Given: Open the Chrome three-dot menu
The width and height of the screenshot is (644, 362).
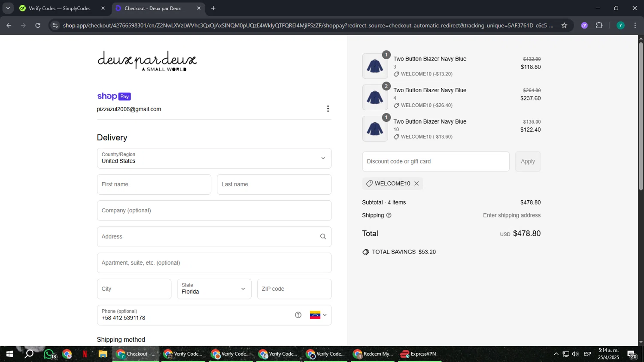Looking at the screenshot, I should click(635, 25).
